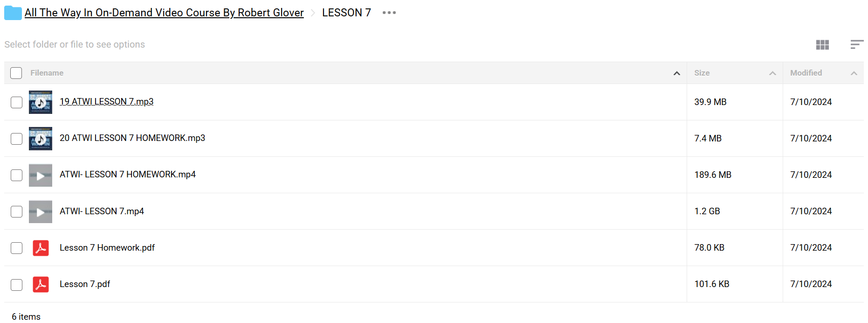Toggle Filename sort arrow
Image resolution: width=868 pixels, height=323 pixels.
click(677, 73)
